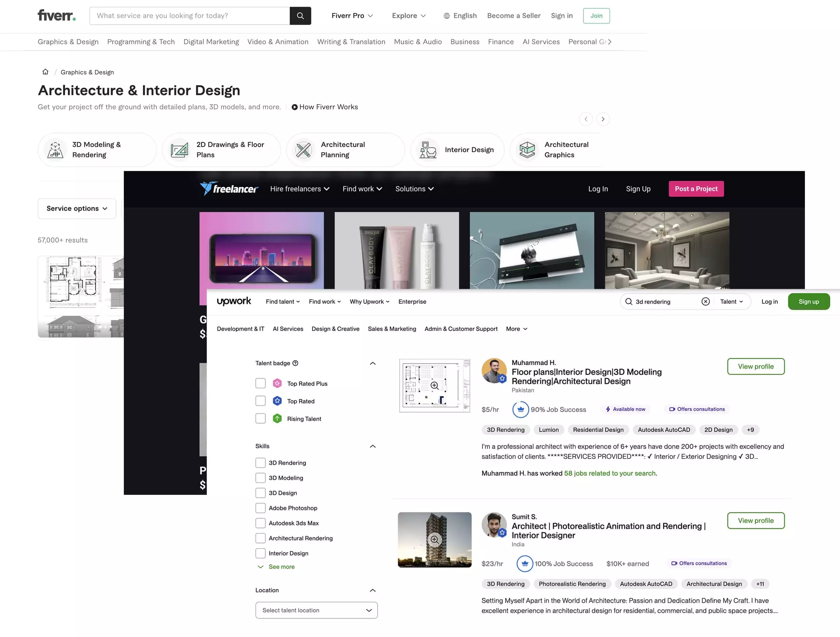840x637 pixels.
Task: Open the Fiverr floor plan gig thumbnail
Action: [81, 296]
